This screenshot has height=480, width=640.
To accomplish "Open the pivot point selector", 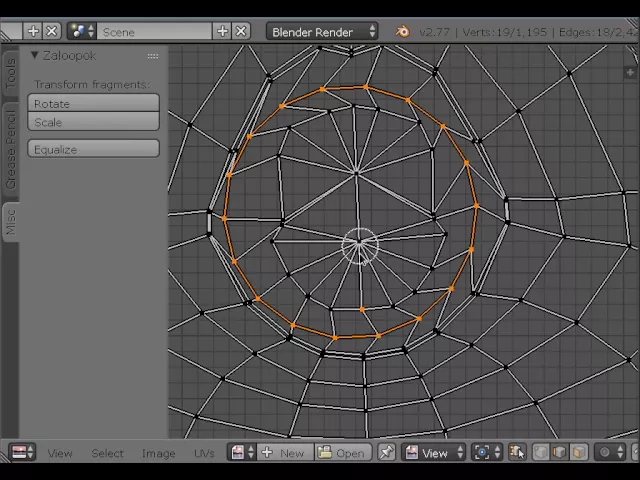I will point(487,452).
